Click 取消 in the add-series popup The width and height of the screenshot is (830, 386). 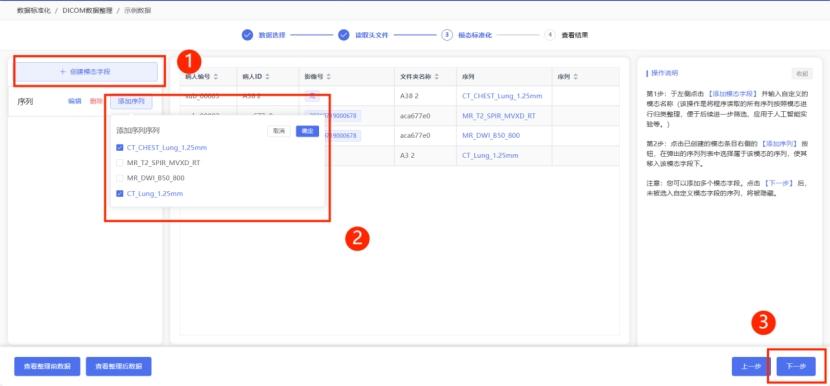[x=279, y=131]
